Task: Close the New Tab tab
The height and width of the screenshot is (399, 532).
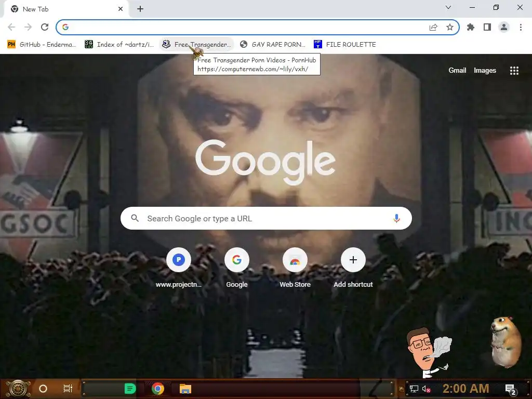Action: tap(121, 9)
